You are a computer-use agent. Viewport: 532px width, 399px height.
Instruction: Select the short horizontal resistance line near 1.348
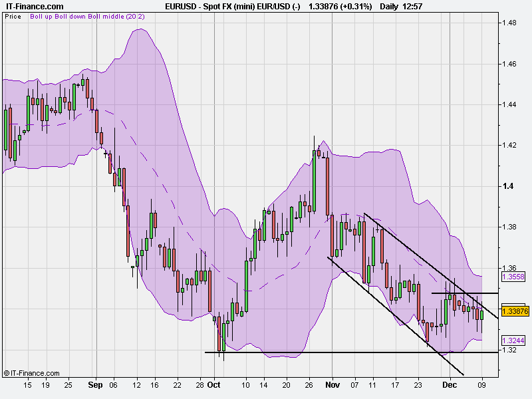[x=465, y=293]
